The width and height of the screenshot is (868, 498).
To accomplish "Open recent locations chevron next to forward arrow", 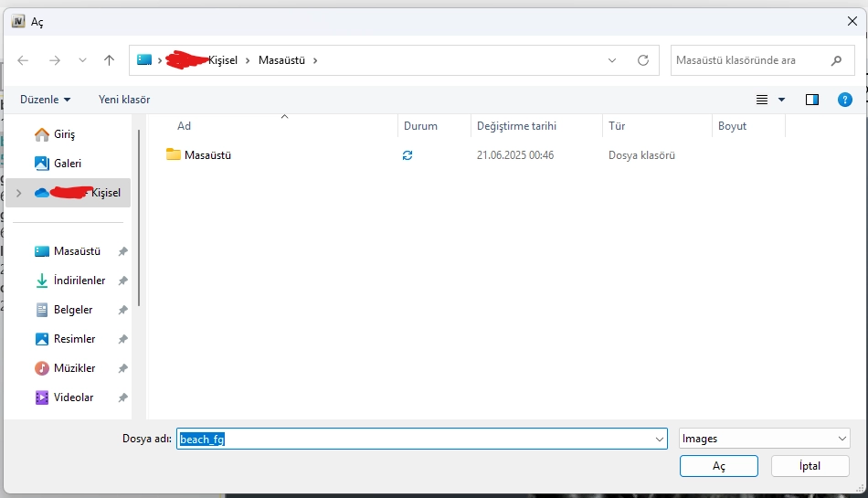I will coord(82,60).
